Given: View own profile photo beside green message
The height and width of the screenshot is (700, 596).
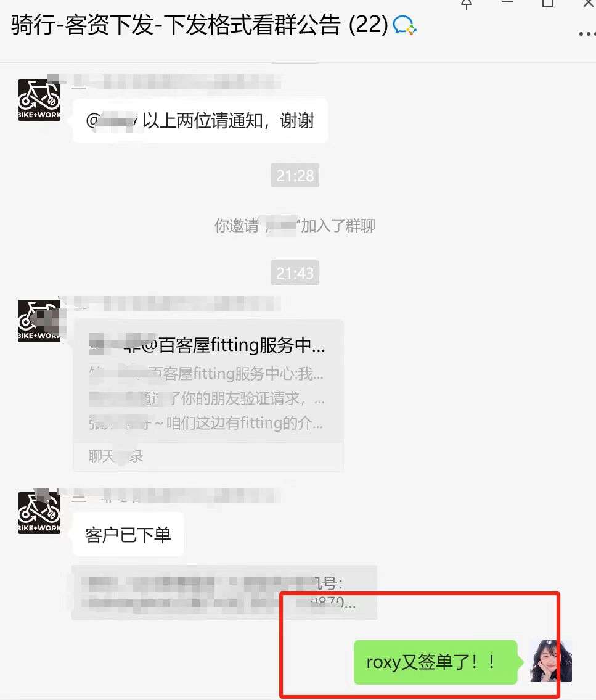Looking at the screenshot, I should click(551, 661).
